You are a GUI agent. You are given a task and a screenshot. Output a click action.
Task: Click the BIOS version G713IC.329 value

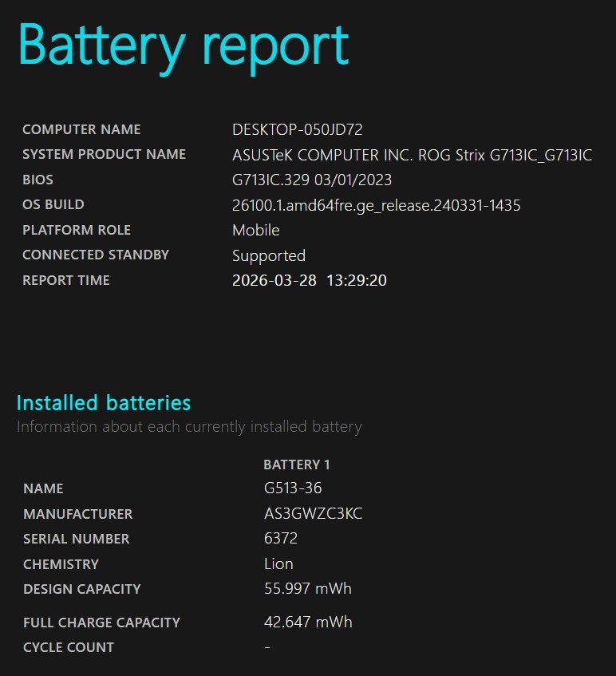[312, 180]
